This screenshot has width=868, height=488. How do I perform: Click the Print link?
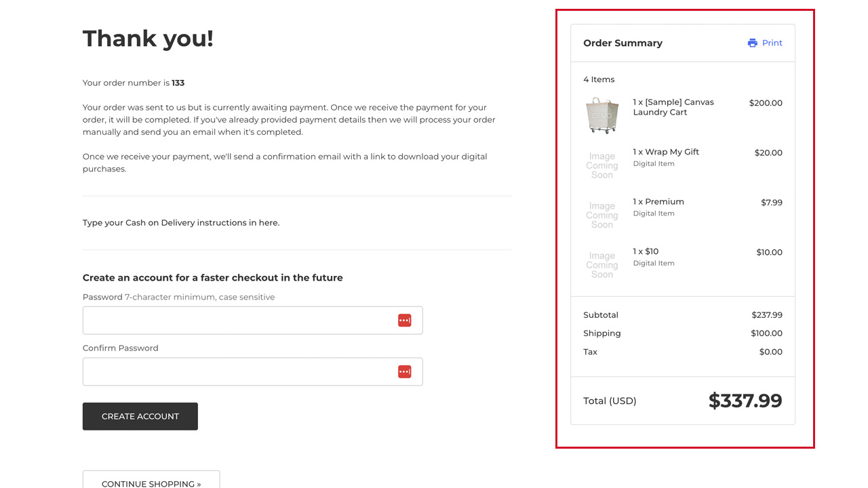[x=772, y=43]
